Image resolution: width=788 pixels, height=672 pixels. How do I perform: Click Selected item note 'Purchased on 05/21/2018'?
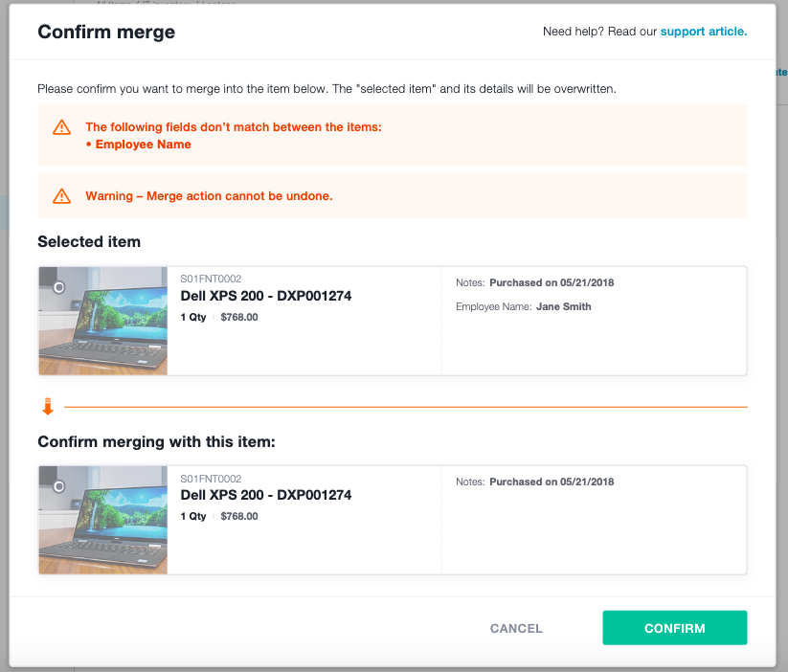pos(552,282)
